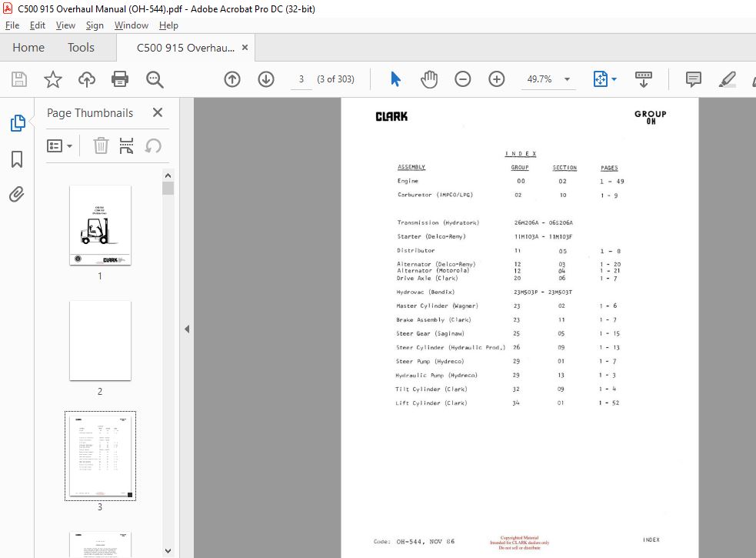Open the Attachments paperclip pane
Screen dimensions: 756x558
point(16,194)
